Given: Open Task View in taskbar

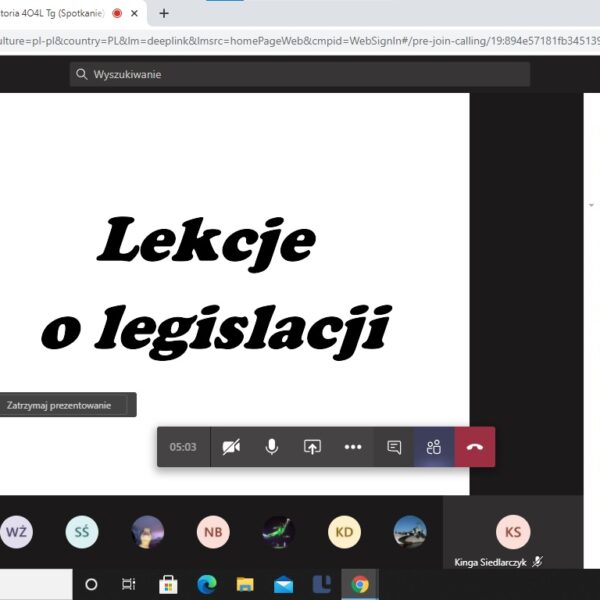Looking at the screenshot, I should point(129,584).
